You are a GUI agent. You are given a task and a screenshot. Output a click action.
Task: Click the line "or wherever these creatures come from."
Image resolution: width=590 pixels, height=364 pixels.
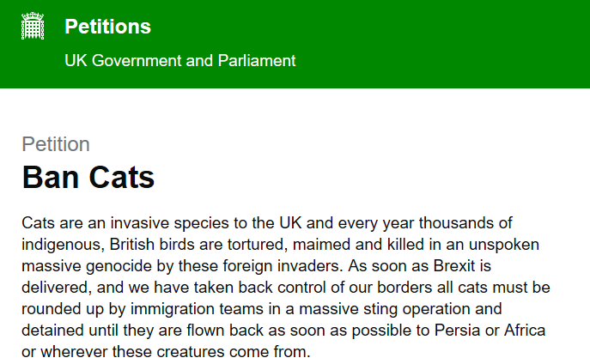point(166,352)
